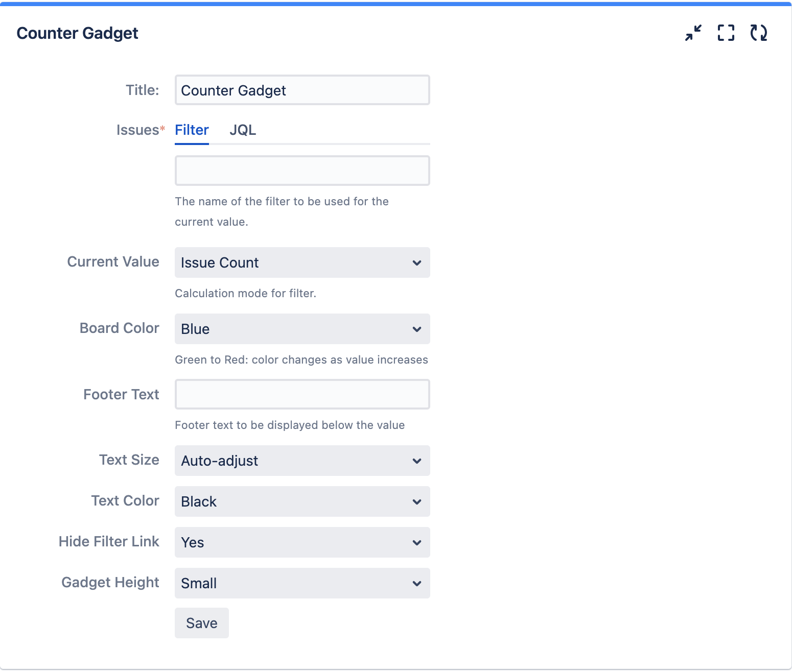Switch to the JQL tab

(243, 130)
